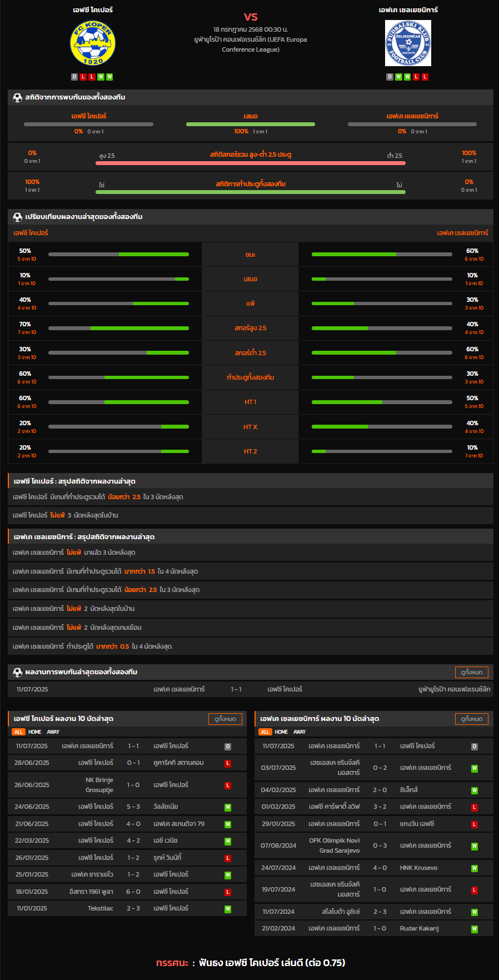Click L result badge in the 19/07/2024 row
This screenshot has height=980, width=499.
point(475,890)
